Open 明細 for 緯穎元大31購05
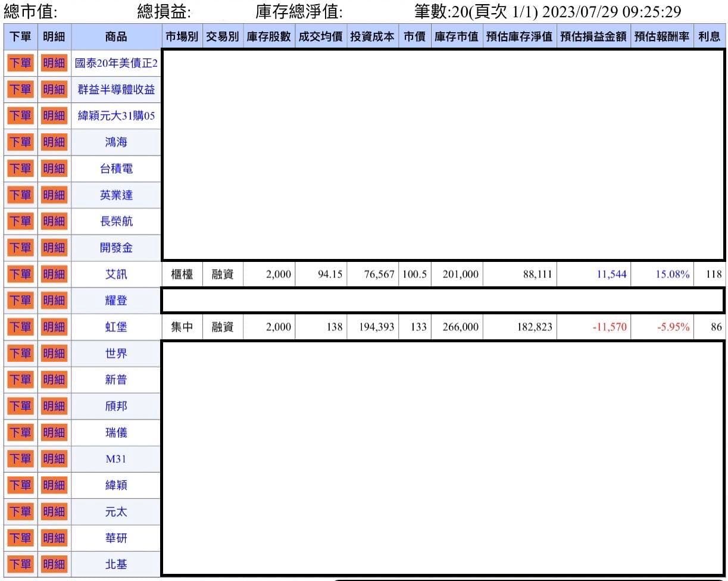This screenshot has height=581, width=728. click(54, 115)
